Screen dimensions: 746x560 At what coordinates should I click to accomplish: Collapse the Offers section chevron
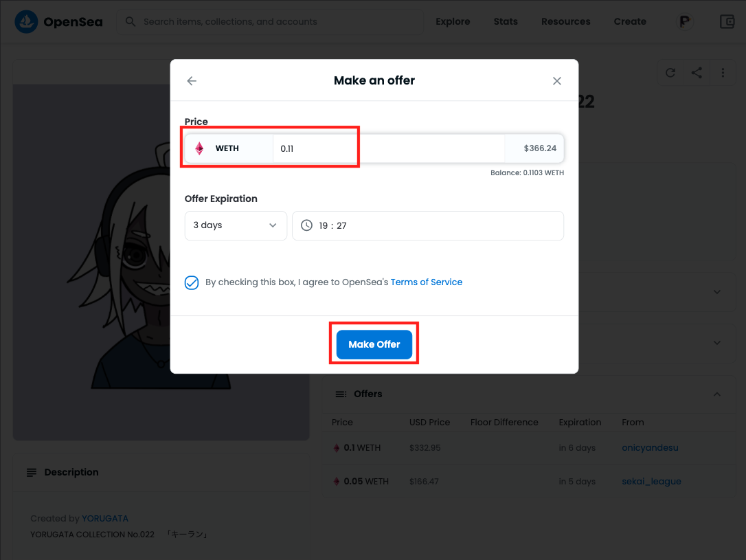(x=717, y=394)
